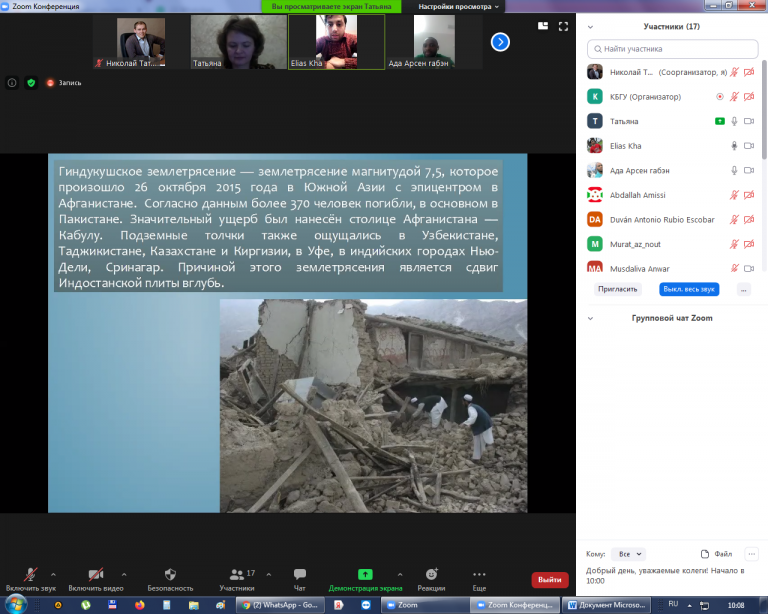The image size is (768, 614).
Task: Click the Participants (Участники) people icon
Action: 236,574
